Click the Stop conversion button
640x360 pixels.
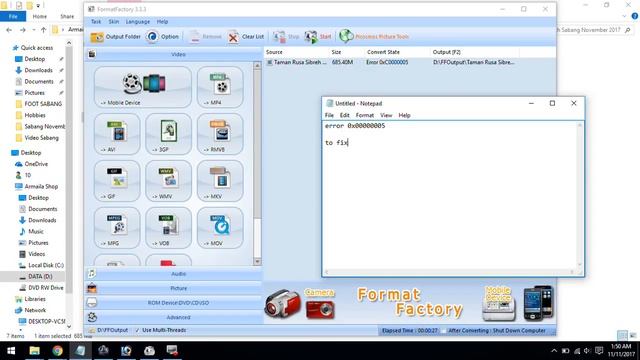(286, 37)
